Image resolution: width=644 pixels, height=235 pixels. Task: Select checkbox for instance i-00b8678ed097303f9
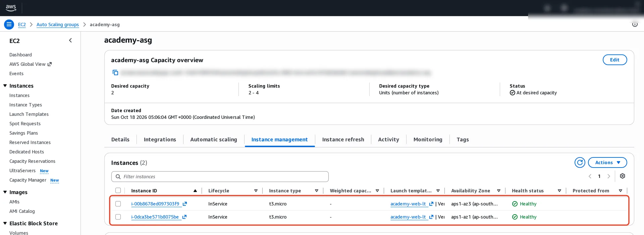[x=118, y=204]
